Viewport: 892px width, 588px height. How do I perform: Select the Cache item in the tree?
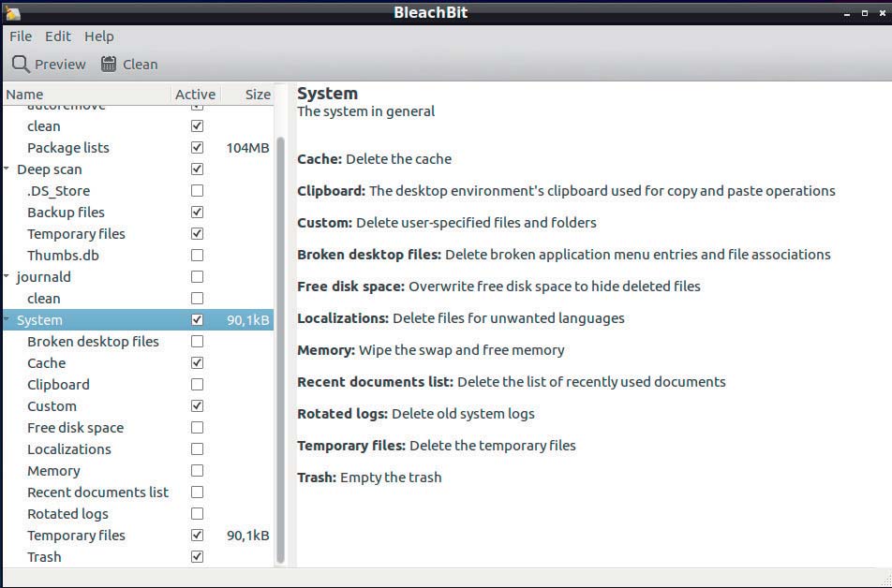coord(47,363)
